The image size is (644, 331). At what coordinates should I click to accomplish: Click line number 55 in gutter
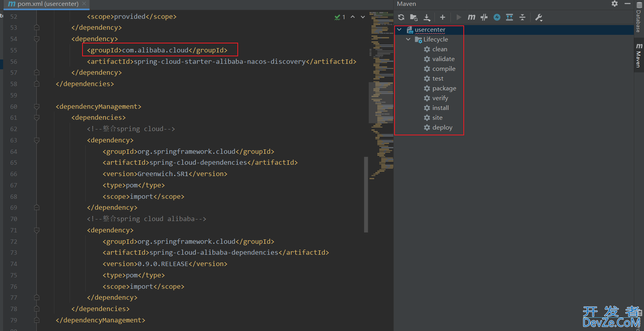pos(14,50)
